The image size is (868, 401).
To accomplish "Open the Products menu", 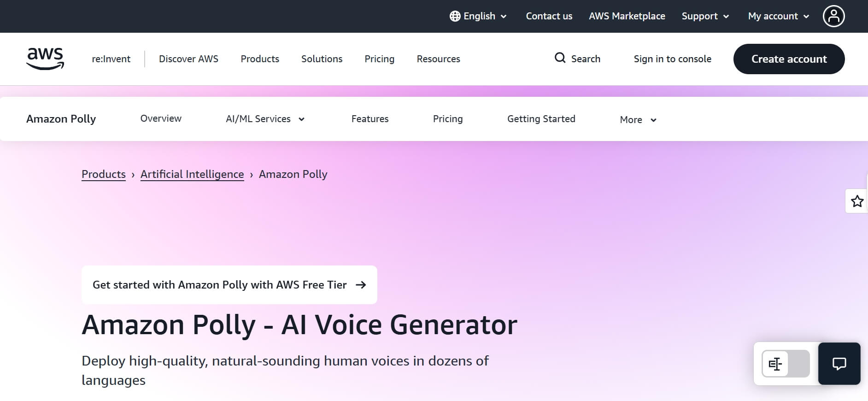I will tap(260, 59).
